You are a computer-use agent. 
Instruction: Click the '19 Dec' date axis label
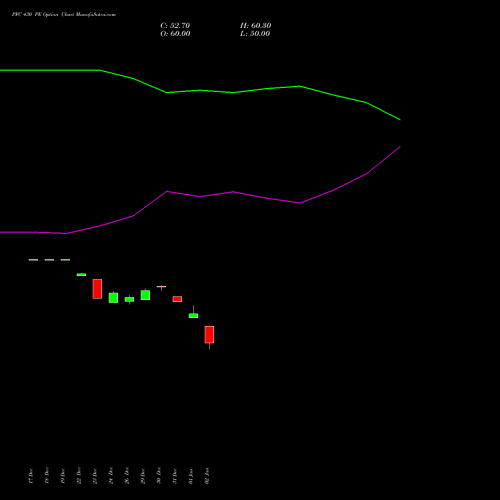pos(63,476)
